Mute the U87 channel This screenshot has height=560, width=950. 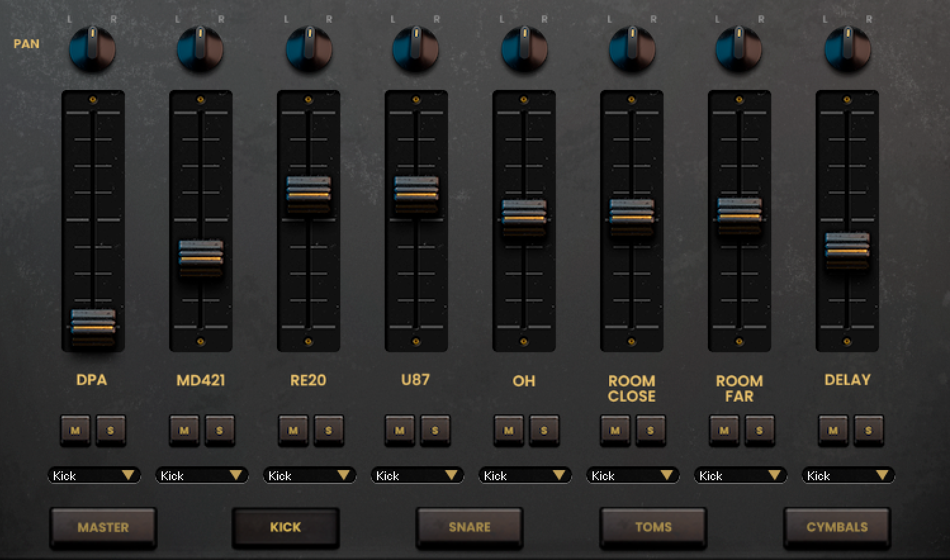tap(400, 430)
